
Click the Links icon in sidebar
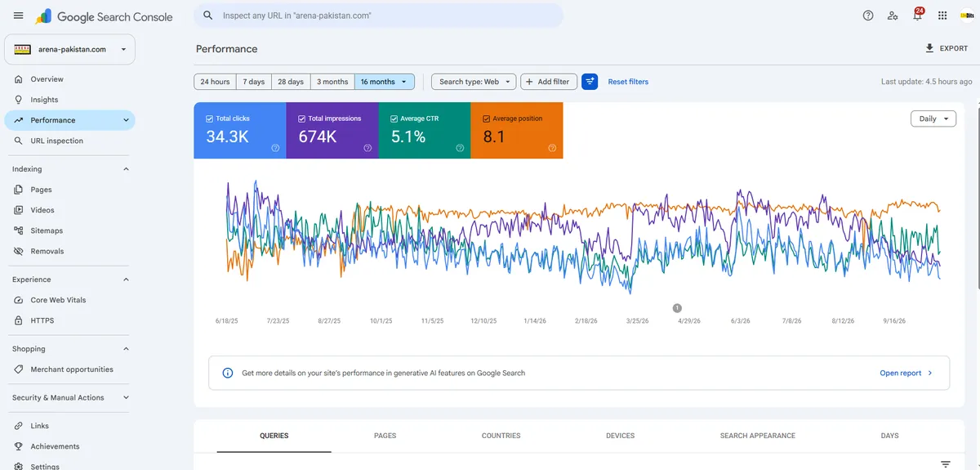[19, 426]
